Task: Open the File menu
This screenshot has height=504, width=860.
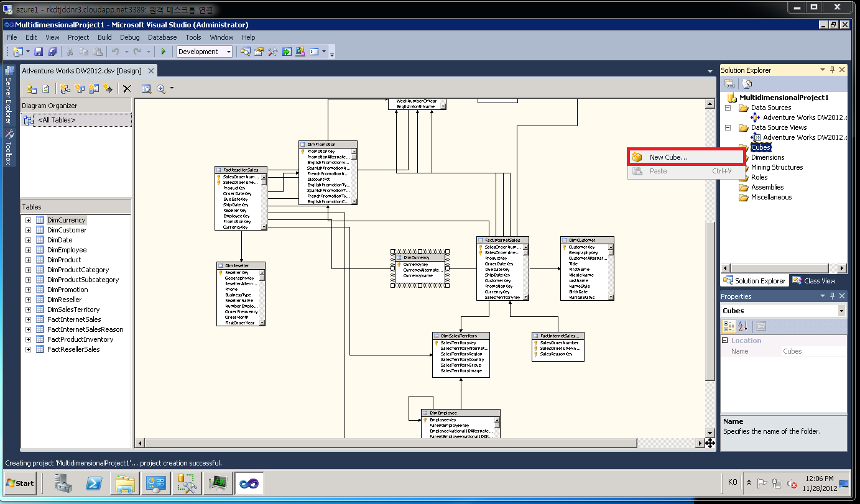Action: coord(12,37)
